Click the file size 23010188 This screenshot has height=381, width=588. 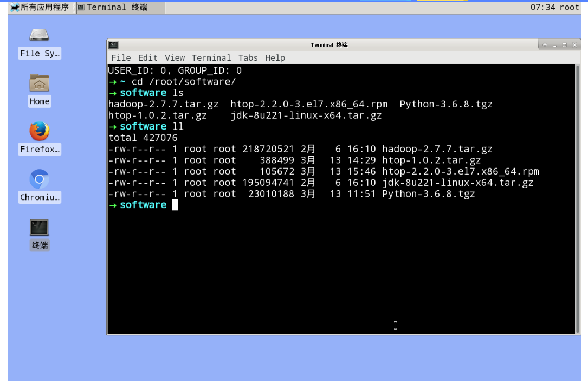pyautogui.click(x=271, y=194)
